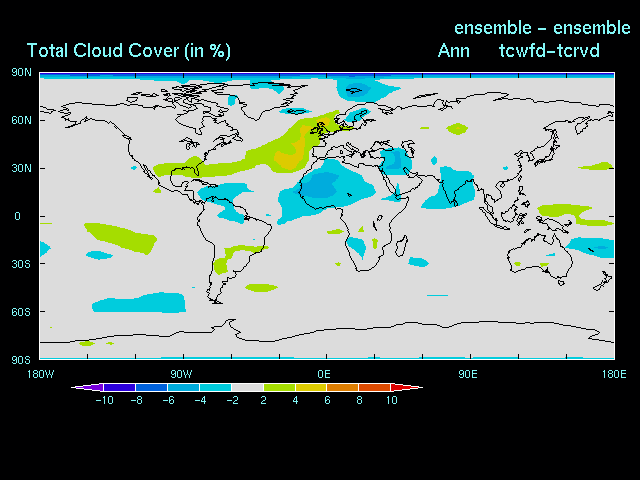Click the 30S latitude label

point(21,264)
